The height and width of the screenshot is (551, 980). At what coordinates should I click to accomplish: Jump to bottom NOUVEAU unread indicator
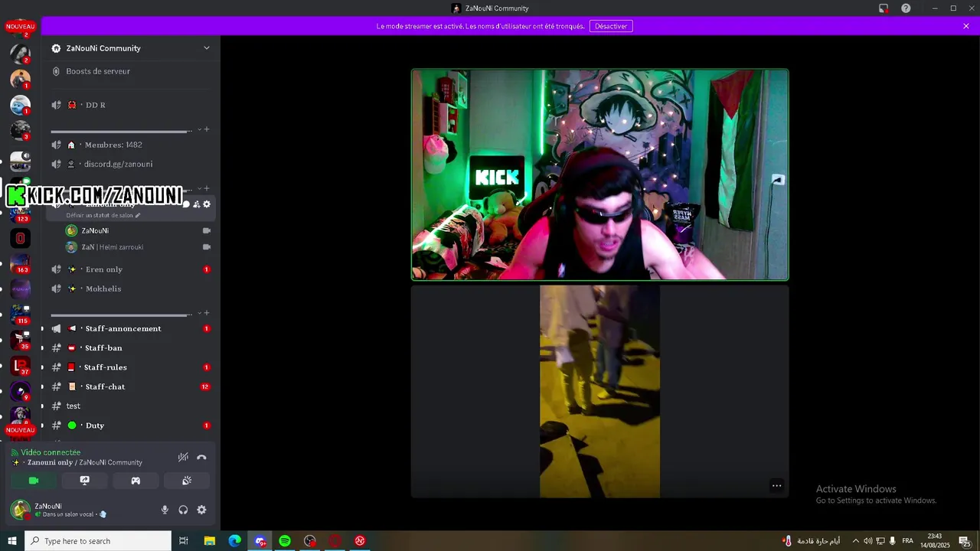coord(21,430)
